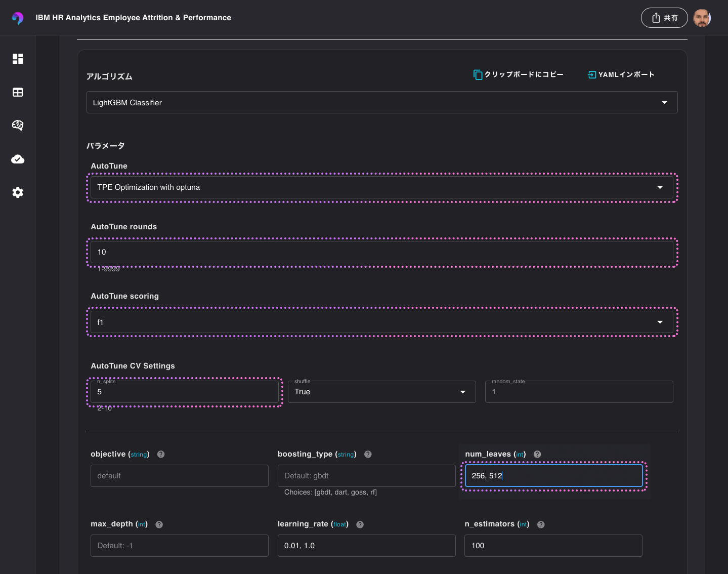Click the 共有 share button
This screenshot has height=574, width=728.
click(664, 18)
